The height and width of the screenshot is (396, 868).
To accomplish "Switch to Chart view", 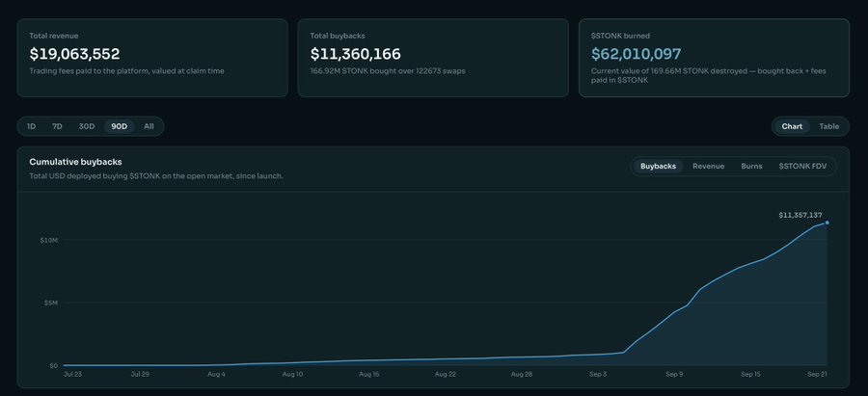I will coord(792,126).
